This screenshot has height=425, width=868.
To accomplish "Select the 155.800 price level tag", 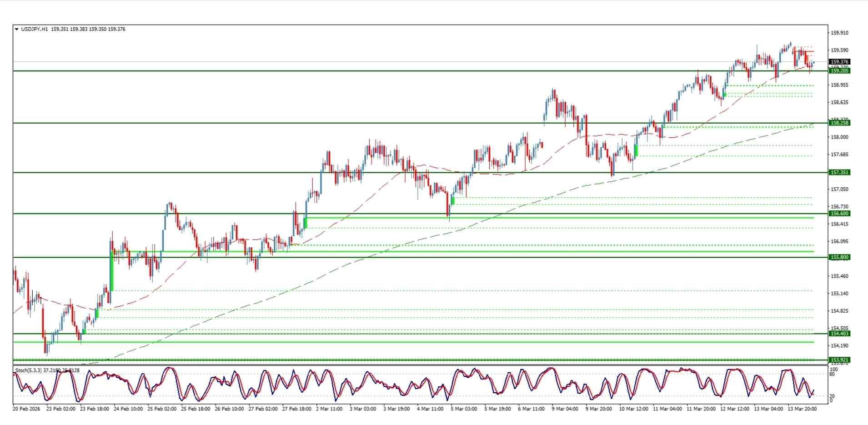I will pos(840,257).
